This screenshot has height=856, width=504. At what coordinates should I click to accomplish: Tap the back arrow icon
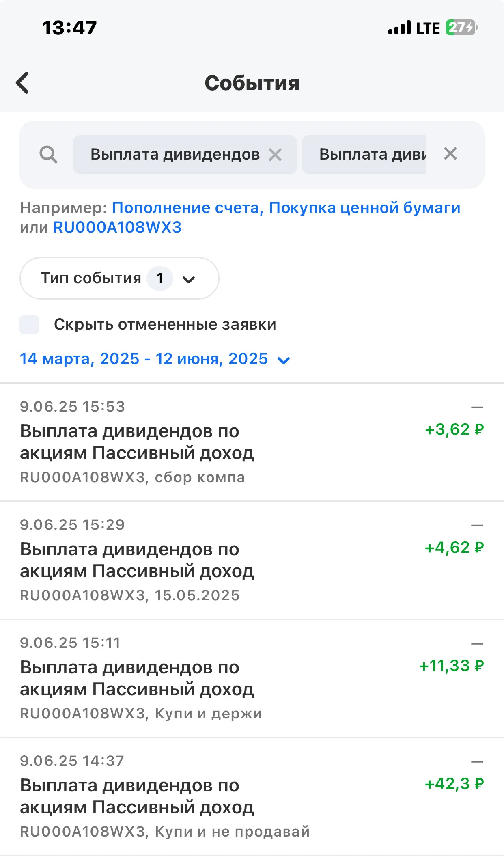(x=22, y=83)
